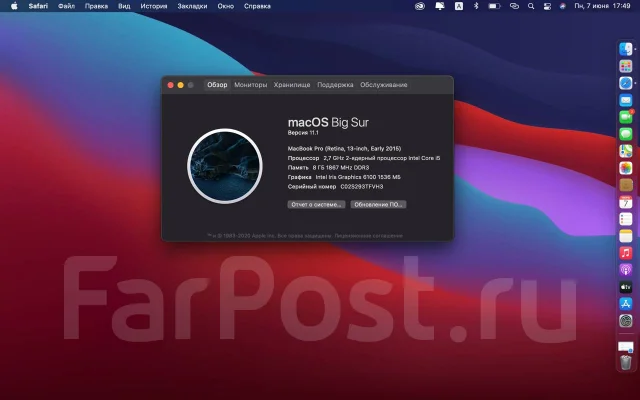Launch the Music app from the Dock
The width and height of the screenshot is (640, 400).
pyautogui.click(x=626, y=253)
